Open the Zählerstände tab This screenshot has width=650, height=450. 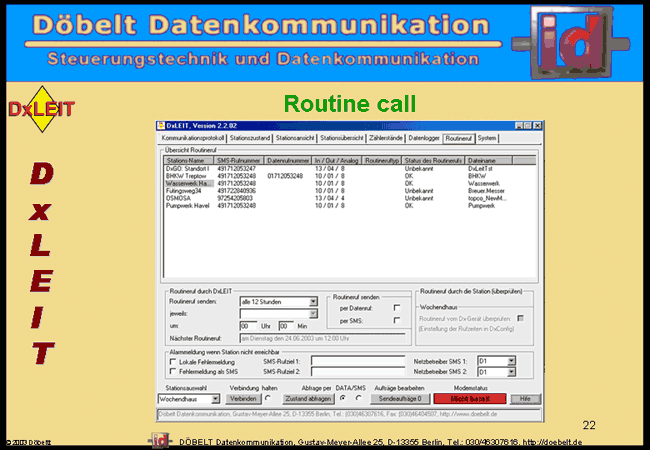(386, 138)
